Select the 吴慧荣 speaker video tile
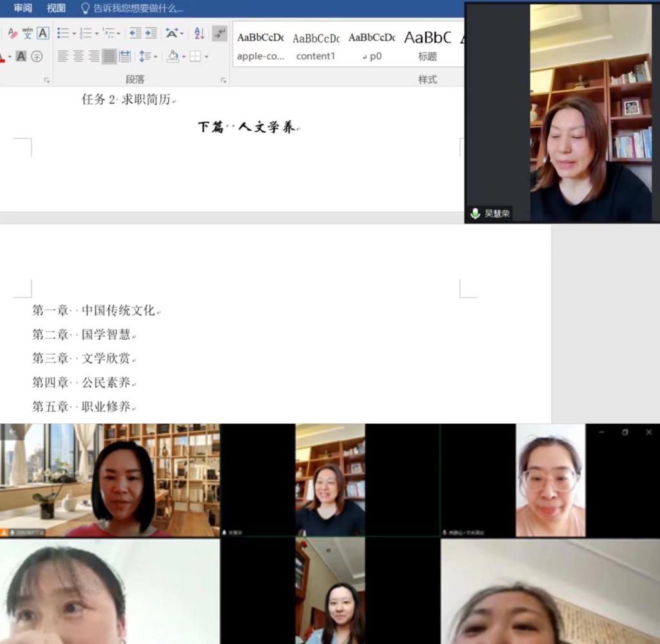This screenshot has height=644, width=660. click(562, 113)
